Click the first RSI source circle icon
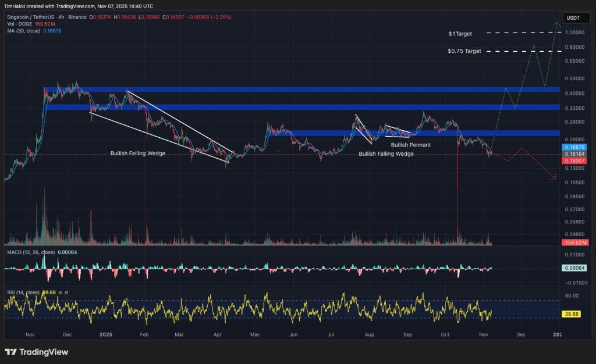The height and width of the screenshot is (364, 596). [x=61, y=292]
